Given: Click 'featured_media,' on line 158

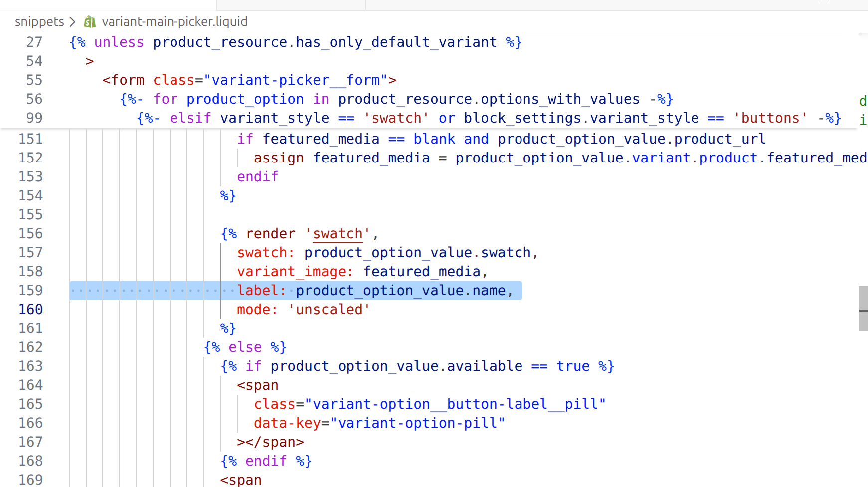Looking at the screenshot, I should (x=426, y=272).
